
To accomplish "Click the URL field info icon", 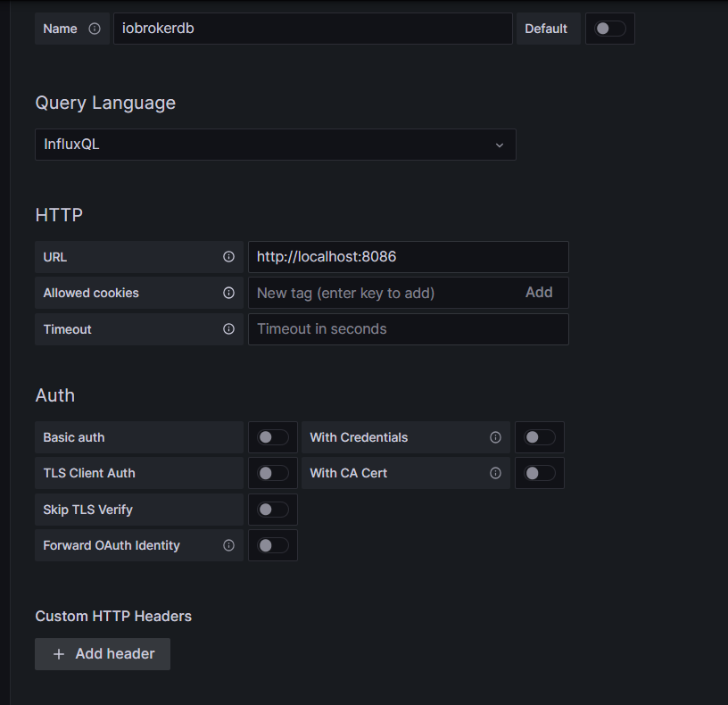I will pyautogui.click(x=228, y=257).
